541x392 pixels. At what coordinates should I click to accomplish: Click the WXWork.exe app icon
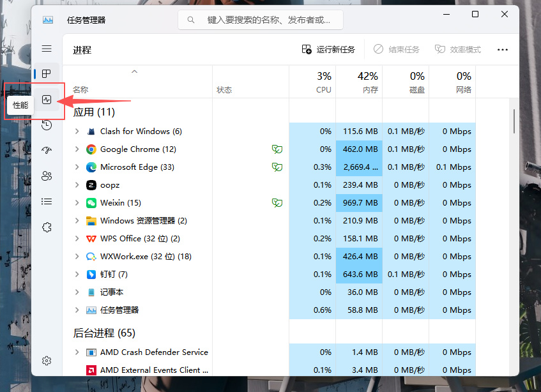pos(91,257)
